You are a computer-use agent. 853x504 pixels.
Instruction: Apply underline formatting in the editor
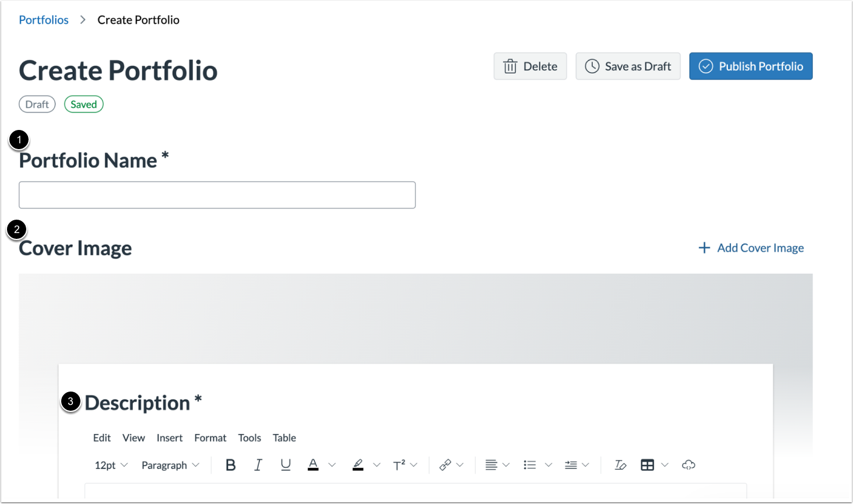(286, 464)
